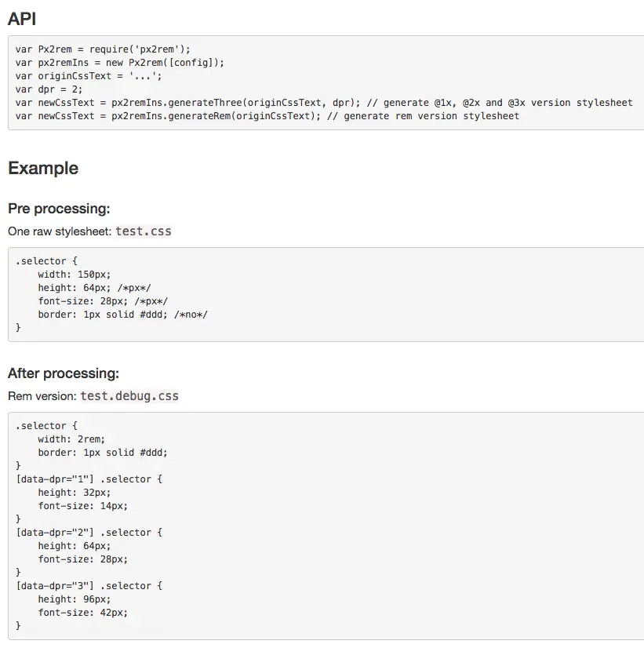Click the "API" section heading
This screenshot has width=644, height=648.
(x=22, y=19)
